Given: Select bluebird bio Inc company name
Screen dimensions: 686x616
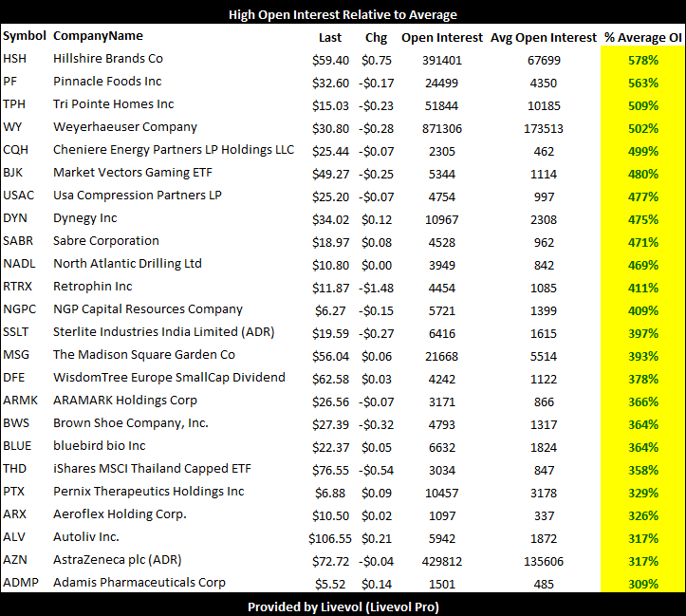Looking at the screenshot, I should click(100, 446).
